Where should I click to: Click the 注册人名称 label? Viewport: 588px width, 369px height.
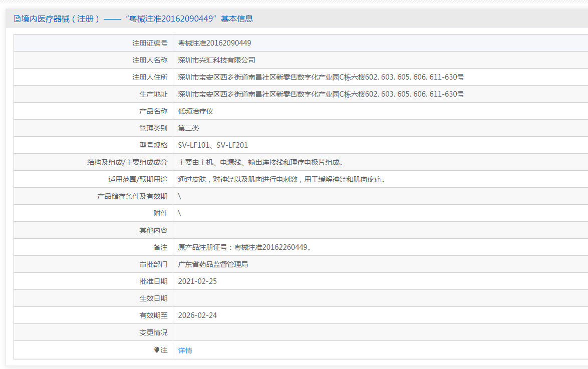(x=150, y=60)
